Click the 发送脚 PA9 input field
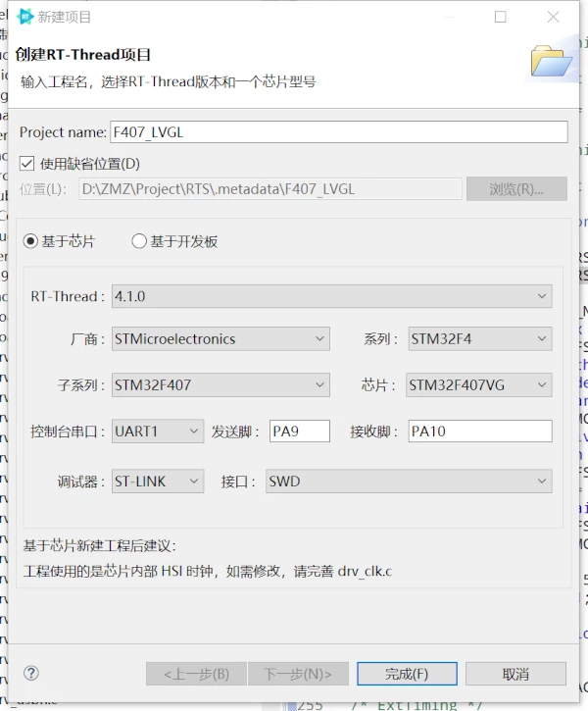Screen dimensions: 588x711 tap(300, 431)
